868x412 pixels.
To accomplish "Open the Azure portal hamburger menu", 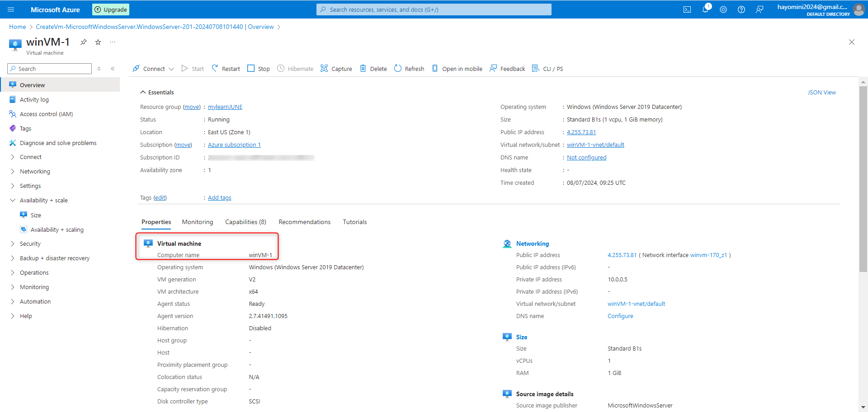I will tap(11, 9).
